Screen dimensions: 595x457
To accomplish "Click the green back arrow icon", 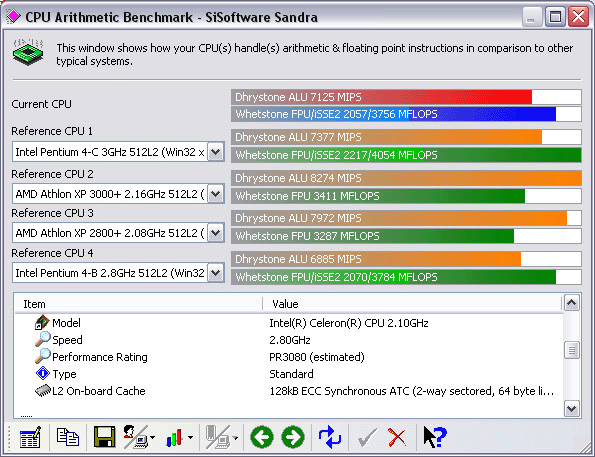I will (262, 437).
